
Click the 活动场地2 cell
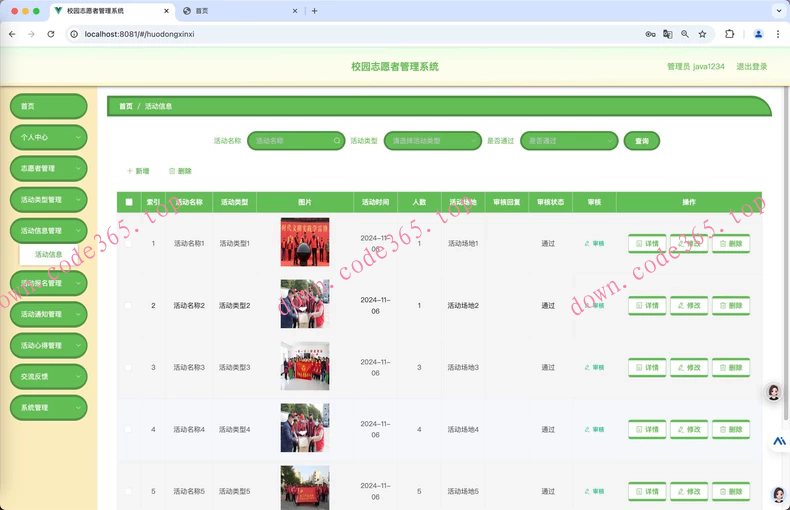tap(463, 305)
